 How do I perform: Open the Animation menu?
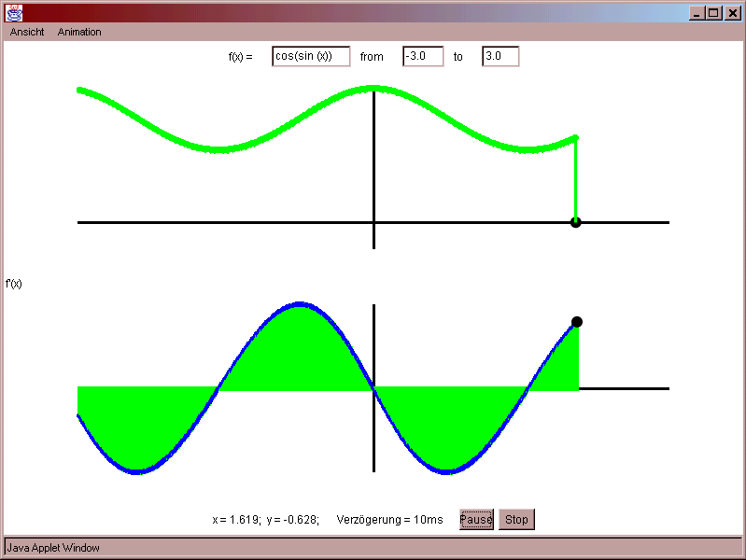tap(79, 32)
